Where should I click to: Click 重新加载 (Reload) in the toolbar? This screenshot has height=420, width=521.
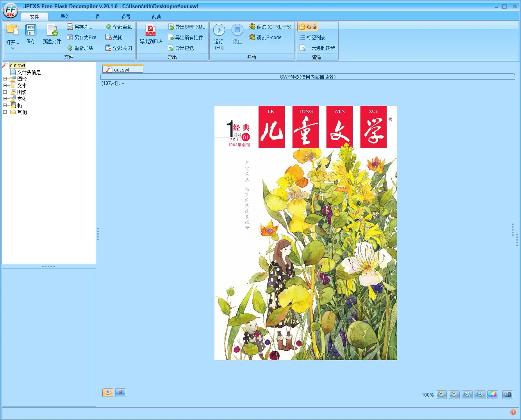[80, 48]
